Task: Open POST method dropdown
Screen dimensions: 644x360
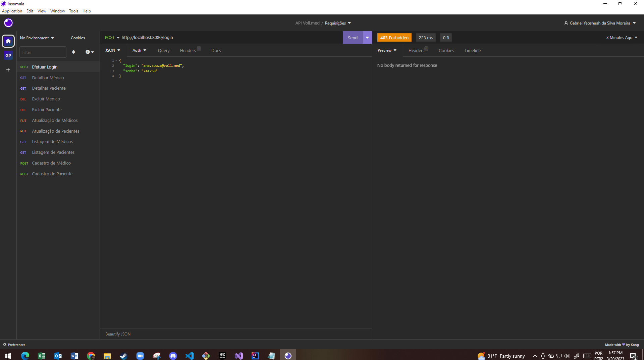Action: click(112, 38)
